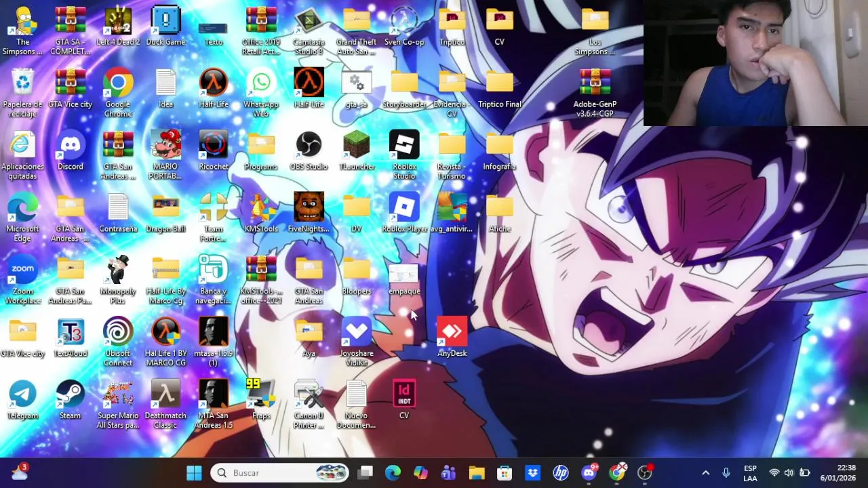Open the Dragon Ball folder icon
Image resolution: width=868 pixels, height=488 pixels.
(165, 213)
